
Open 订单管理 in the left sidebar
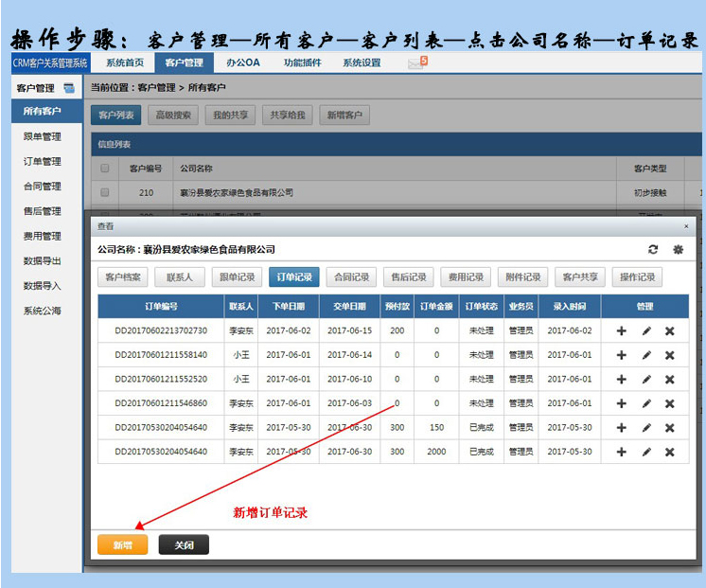point(43,162)
